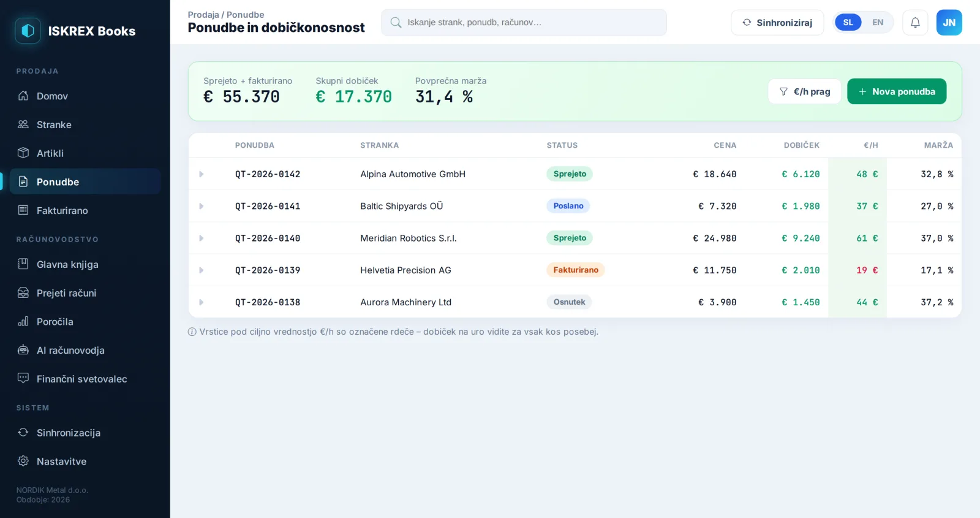
Task: Open the Poročila page
Action: pyautogui.click(x=85, y=321)
